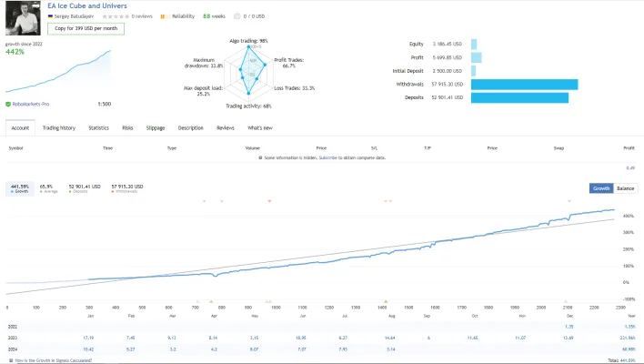The height and width of the screenshot is (364, 644).
Task: Switch chart to Growth view
Action: pyautogui.click(x=601, y=188)
